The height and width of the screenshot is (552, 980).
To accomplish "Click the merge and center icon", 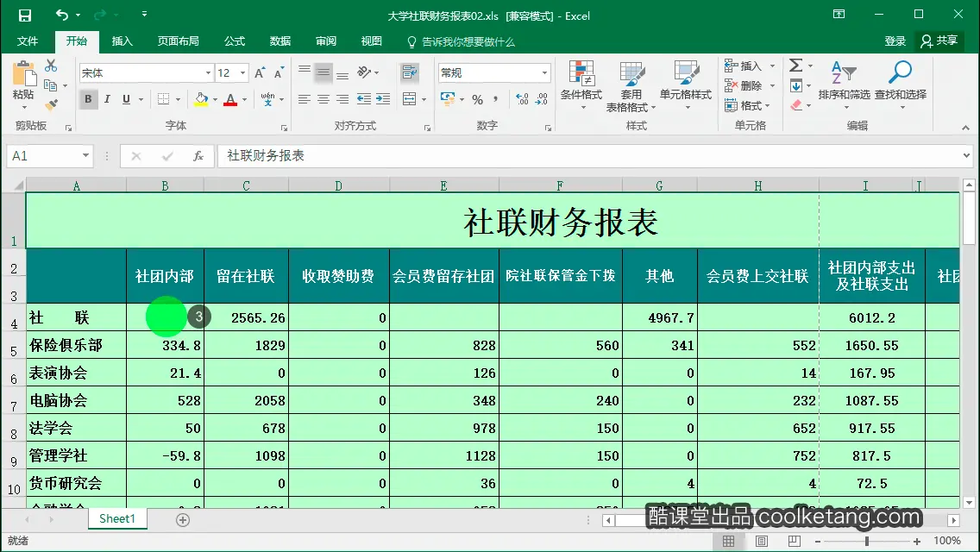I will pyautogui.click(x=410, y=99).
